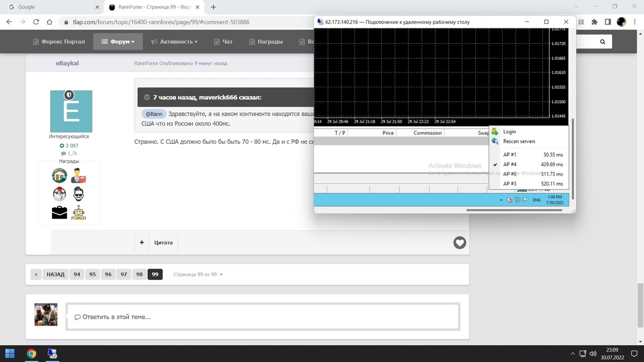The width and height of the screenshot is (644, 362).
Task: Go to page 98
Action: pos(139,275)
